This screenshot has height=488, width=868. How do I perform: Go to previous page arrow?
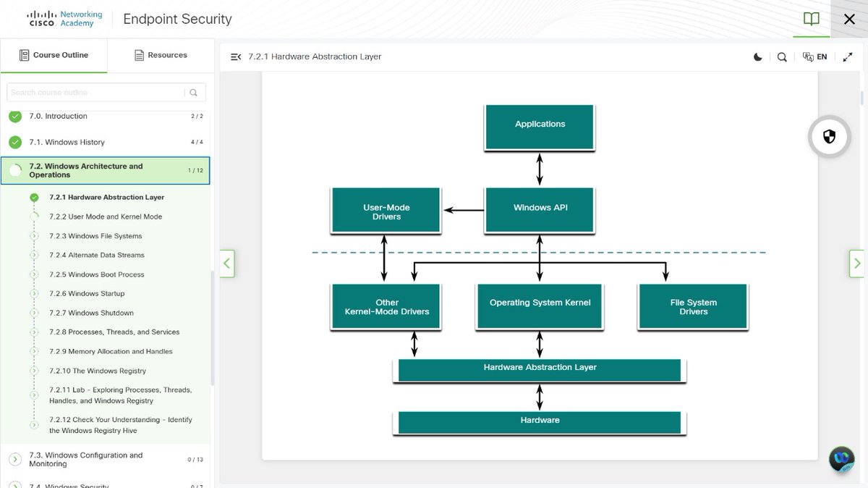[227, 263]
